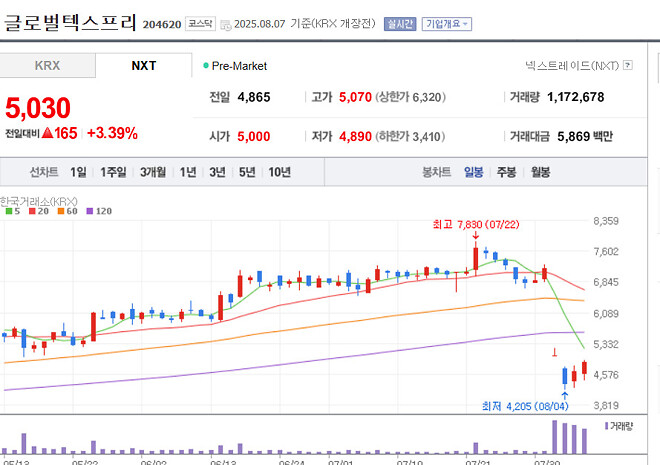
Task: Click the +3.39% change value
Action: point(112,133)
